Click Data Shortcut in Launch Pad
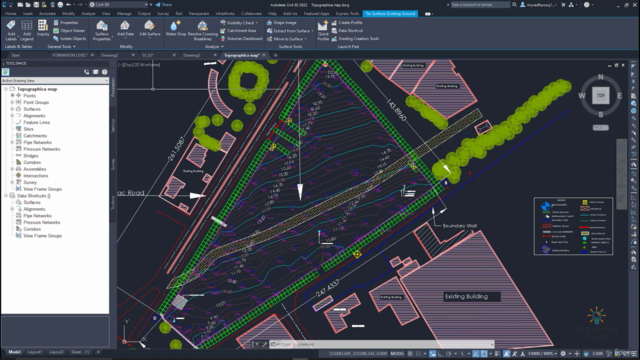The image size is (640, 360). [x=347, y=31]
